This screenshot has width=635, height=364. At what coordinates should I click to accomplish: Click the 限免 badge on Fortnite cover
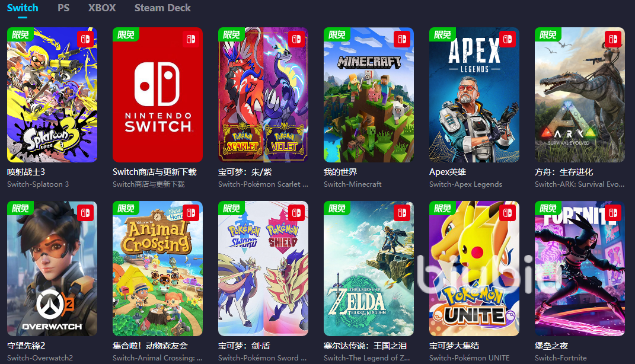(548, 208)
